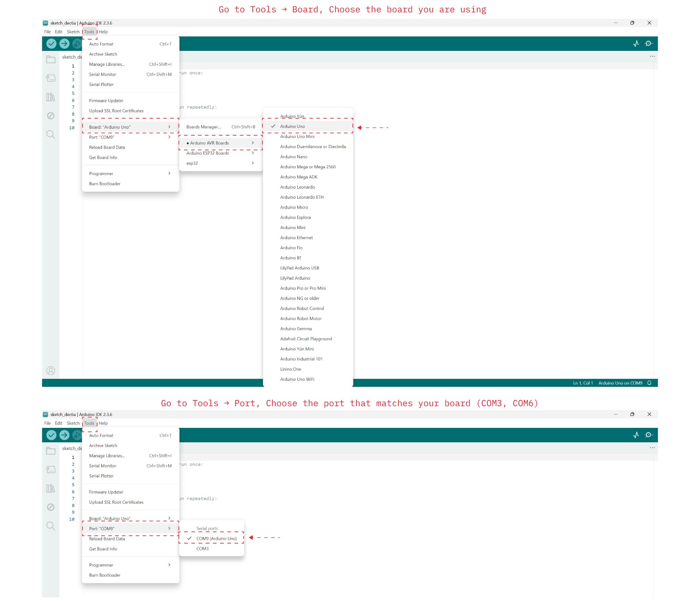Click the notification bell in the status bar
This screenshot has width=700, height=601.
click(x=649, y=383)
